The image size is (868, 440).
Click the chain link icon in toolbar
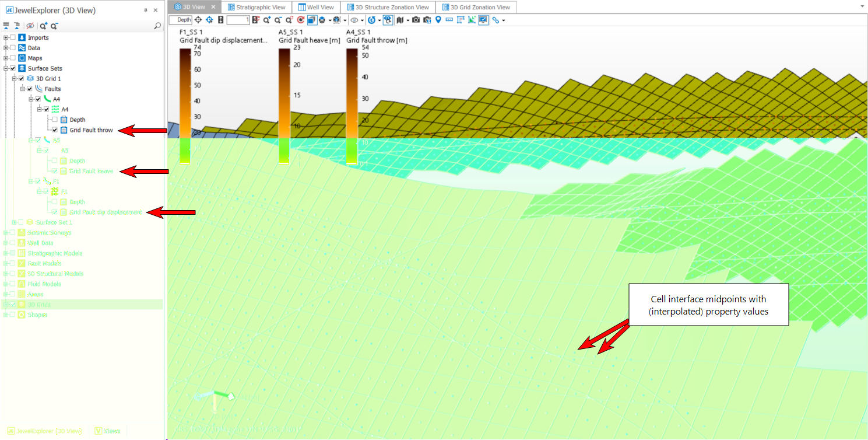point(496,20)
